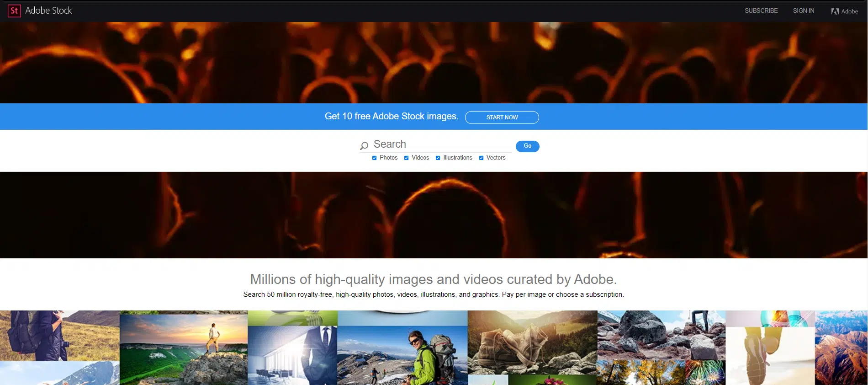Open the SUBSCRIBE menu item

click(x=761, y=11)
